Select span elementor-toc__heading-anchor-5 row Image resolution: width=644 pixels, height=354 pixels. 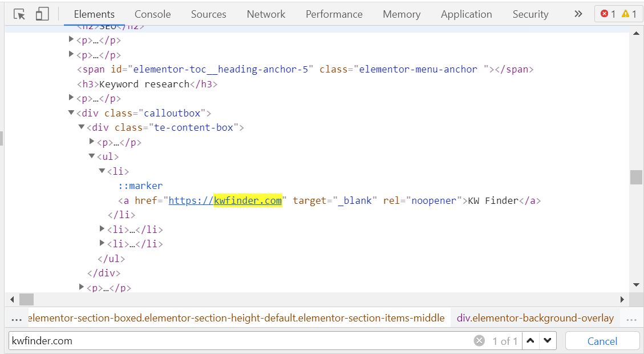[305, 70]
